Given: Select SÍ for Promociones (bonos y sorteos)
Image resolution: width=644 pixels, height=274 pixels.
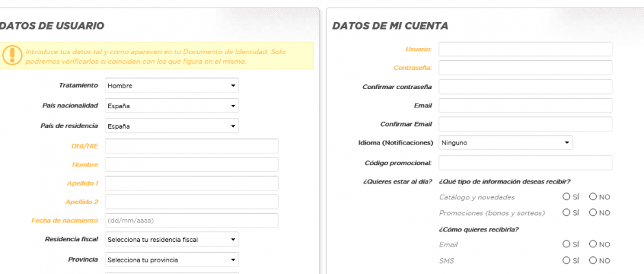Looking at the screenshot, I should pos(567,212).
